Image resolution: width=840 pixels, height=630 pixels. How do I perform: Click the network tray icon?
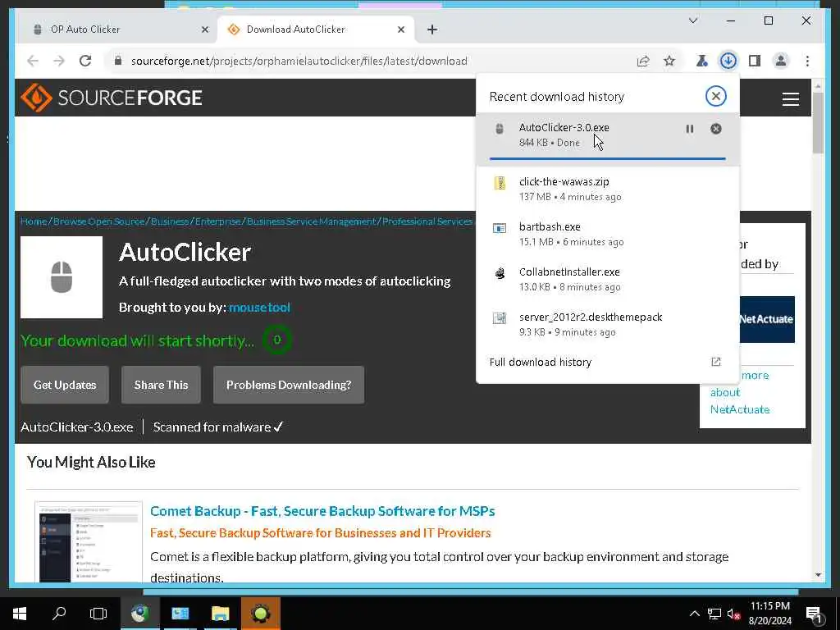(x=714, y=614)
